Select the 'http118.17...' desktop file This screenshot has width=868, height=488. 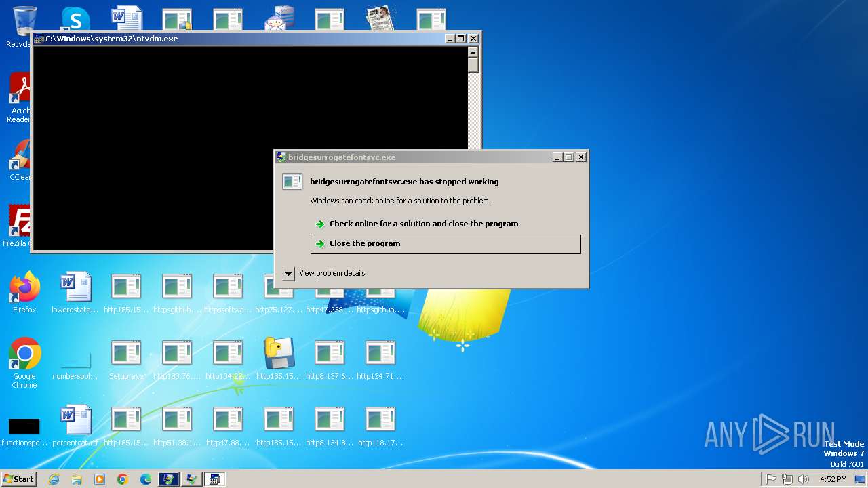(380, 426)
